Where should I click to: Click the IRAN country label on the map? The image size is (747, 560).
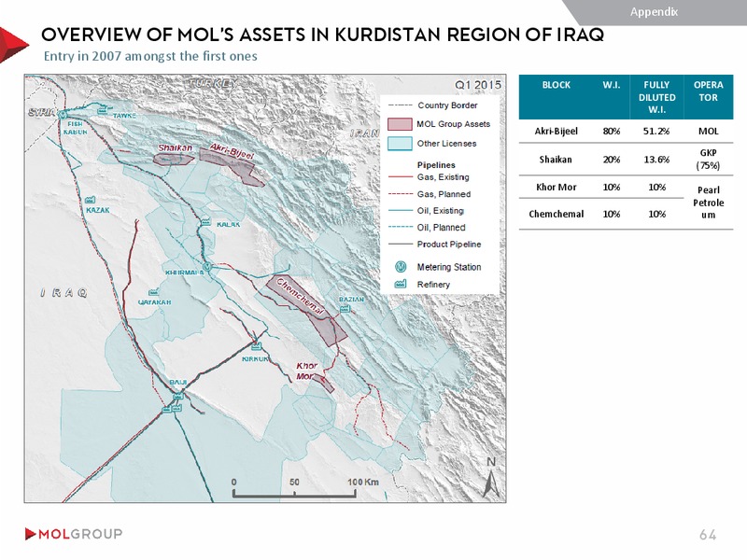click(366, 133)
